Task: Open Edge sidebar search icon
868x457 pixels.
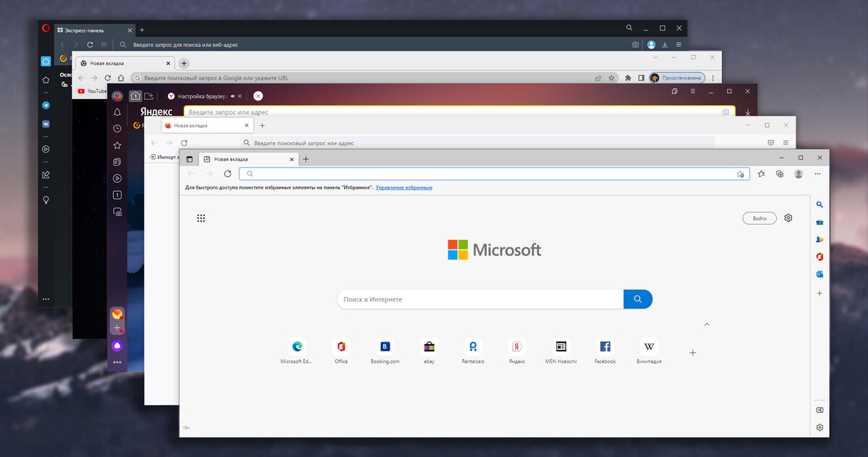Action: pos(820,205)
